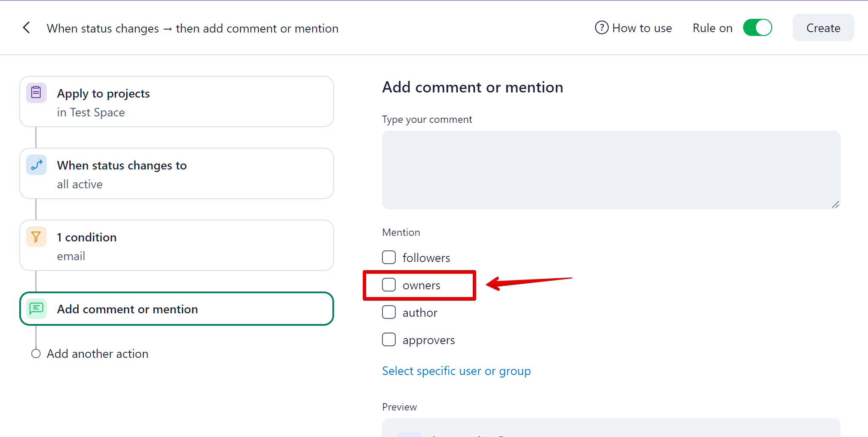Open the 1 condition email step
The image size is (868, 437).
pyautogui.click(x=176, y=246)
